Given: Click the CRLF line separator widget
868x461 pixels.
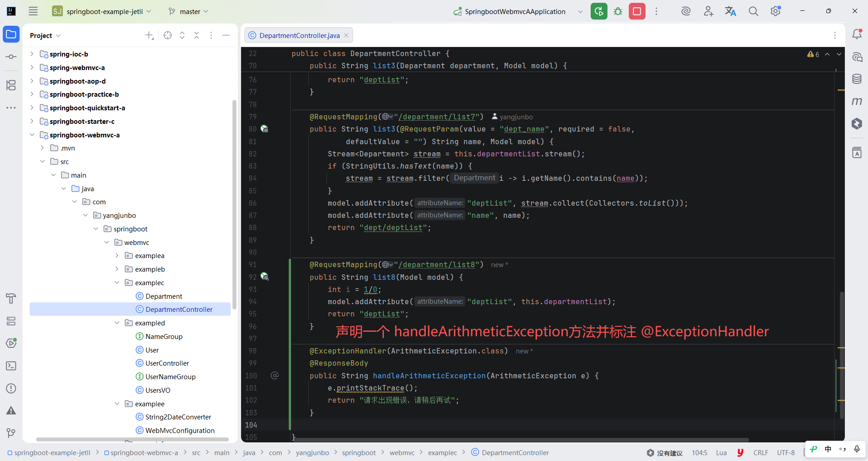Looking at the screenshot, I should tap(761, 452).
